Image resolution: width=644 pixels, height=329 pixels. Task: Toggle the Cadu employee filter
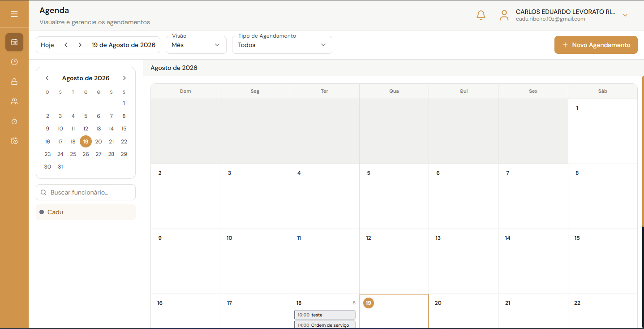86,212
